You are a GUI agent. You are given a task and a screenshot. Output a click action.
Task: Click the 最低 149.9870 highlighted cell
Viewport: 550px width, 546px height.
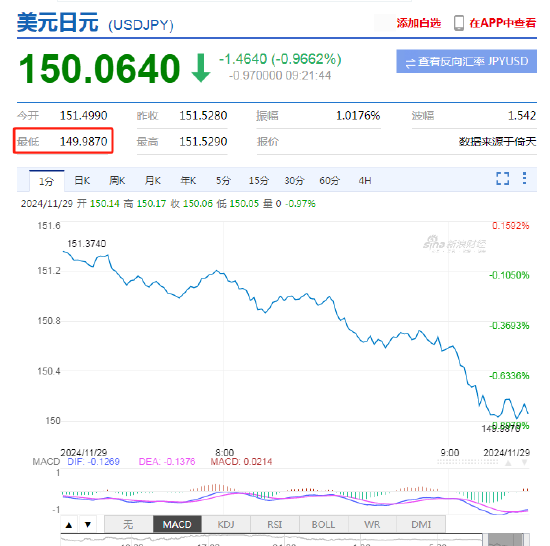coord(63,141)
